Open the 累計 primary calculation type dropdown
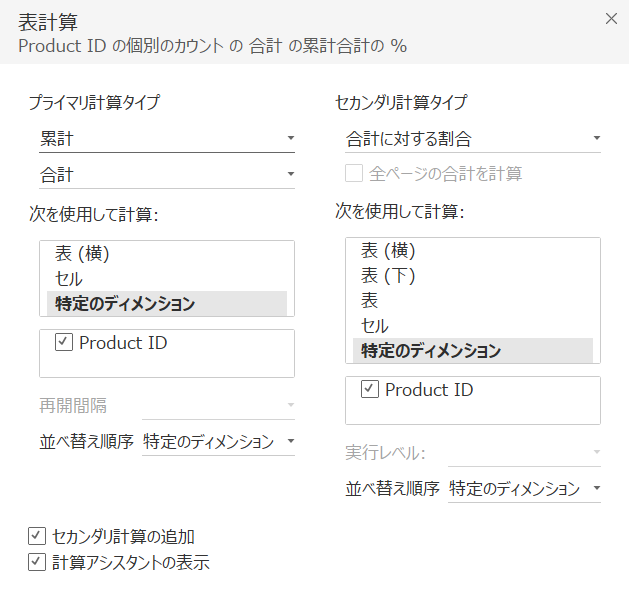Image resolution: width=629 pixels, height=604 pixels. click(x=166, y=138)
